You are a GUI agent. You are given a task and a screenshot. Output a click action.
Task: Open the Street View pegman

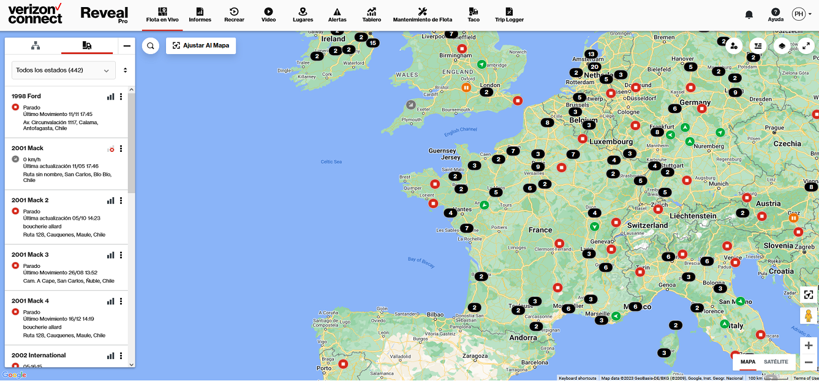(808, 317)
